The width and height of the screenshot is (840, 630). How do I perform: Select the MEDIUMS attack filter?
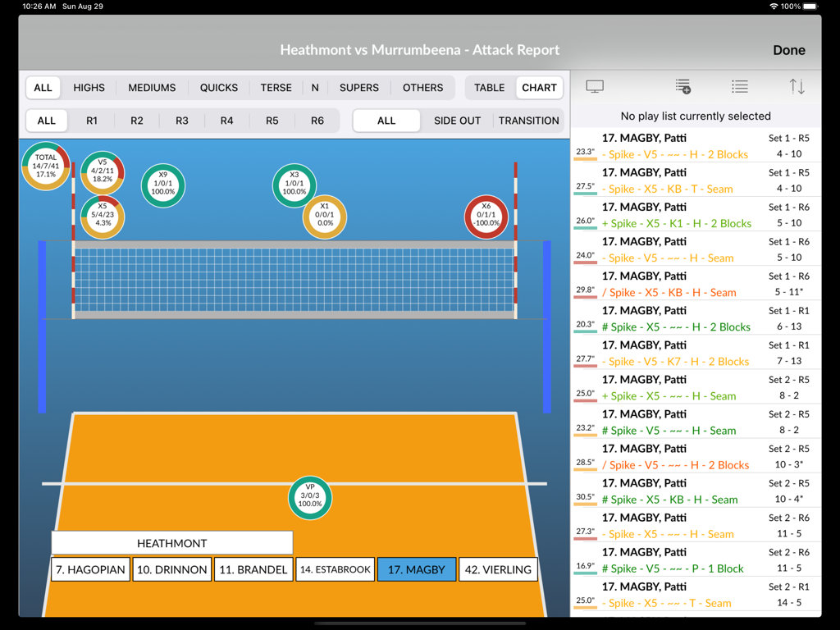click(x=152, y=87)
